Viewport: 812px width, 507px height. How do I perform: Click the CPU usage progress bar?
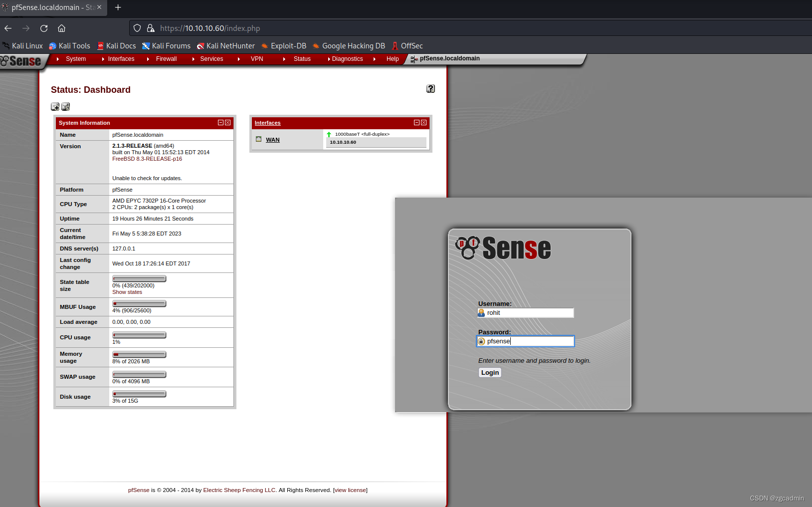point(139,335)
